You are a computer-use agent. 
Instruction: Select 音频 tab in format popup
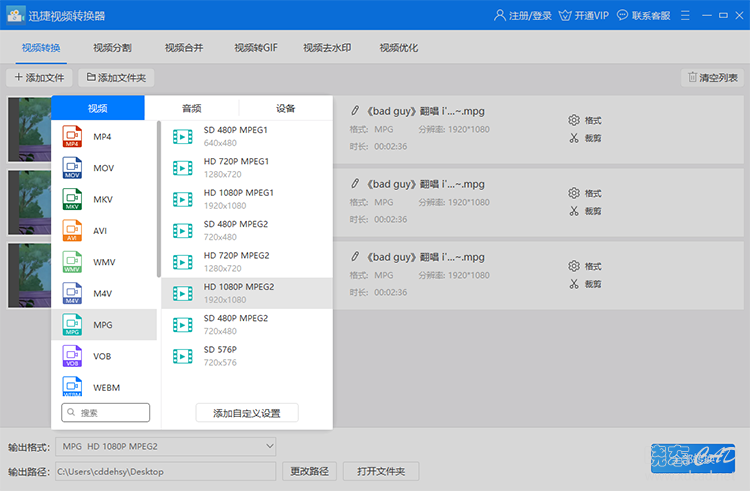(192, 108)
